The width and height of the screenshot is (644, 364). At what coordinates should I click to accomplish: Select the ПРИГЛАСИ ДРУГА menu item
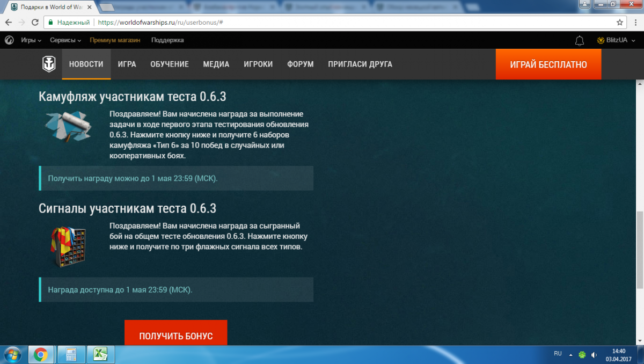pyautogui.click(x=360, y=64)
